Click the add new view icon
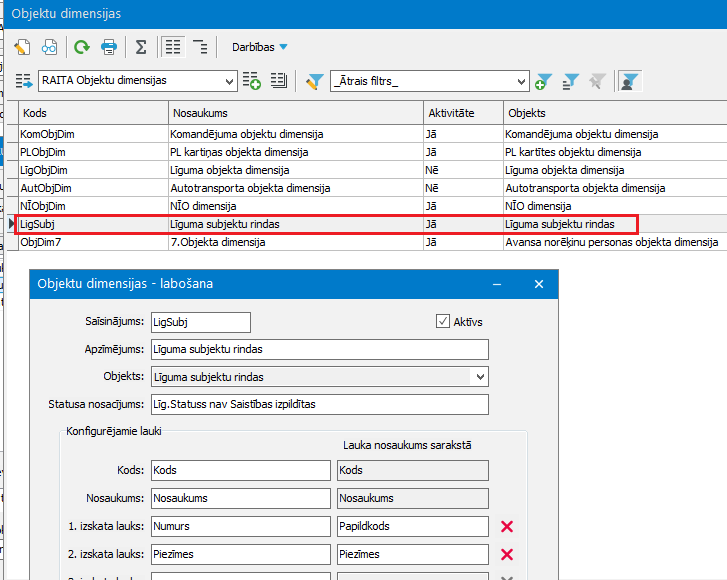Image resolution: width=727 pixels, height=580 pixels. 252,81
